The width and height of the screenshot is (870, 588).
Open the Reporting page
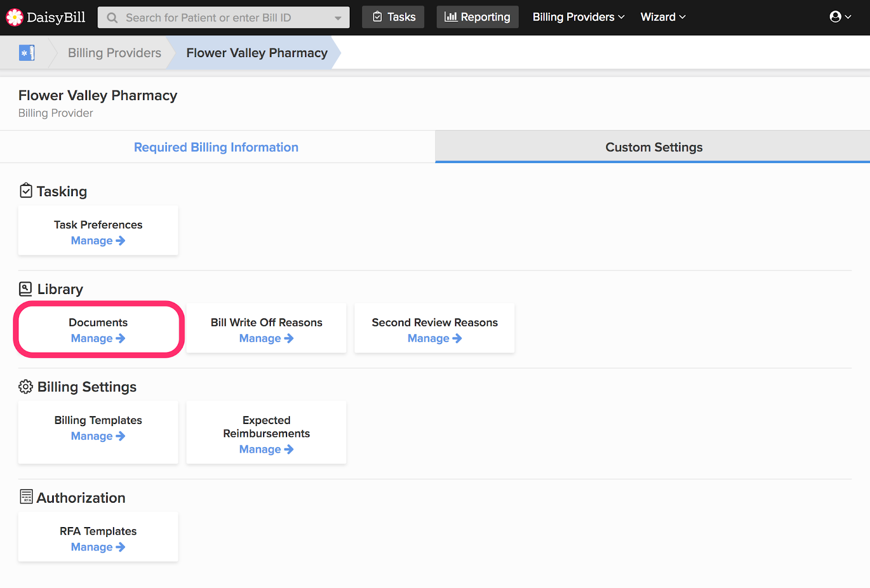point(477,17)
